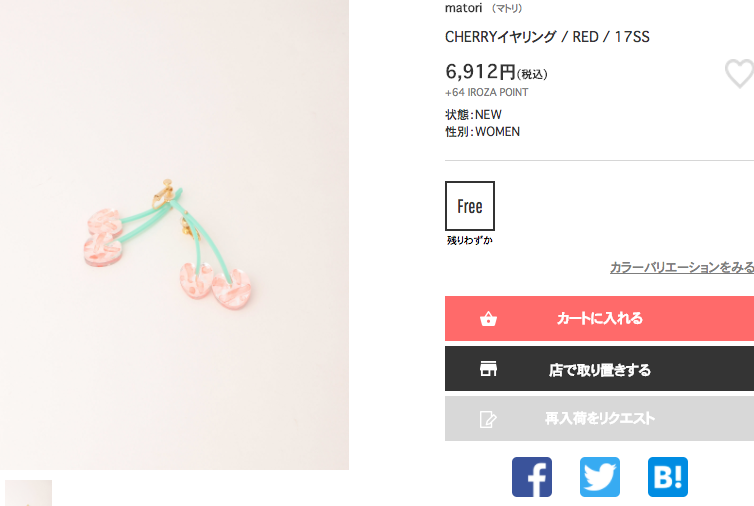Reserve in store with 店で取り置きする button
This screenshot has width=754, height=506.
pyautogui.click(x=599, y=368)
